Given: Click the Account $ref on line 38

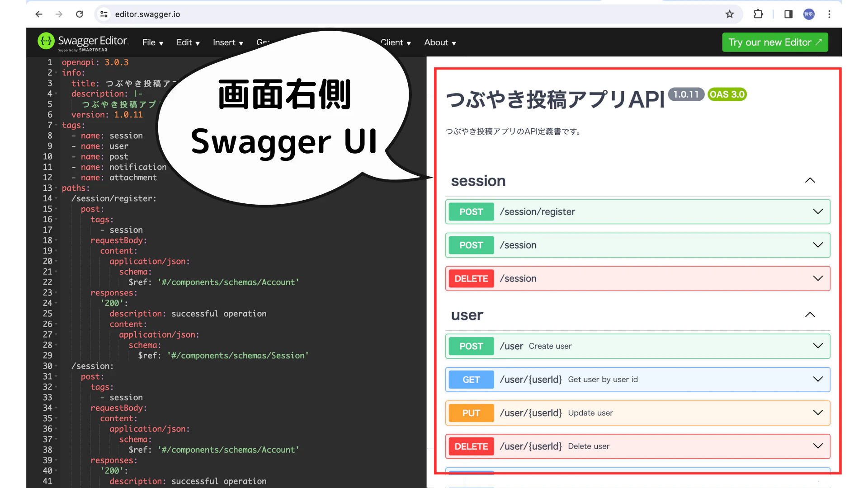Looking at the screenshot, I should click(x=213, y=450).
